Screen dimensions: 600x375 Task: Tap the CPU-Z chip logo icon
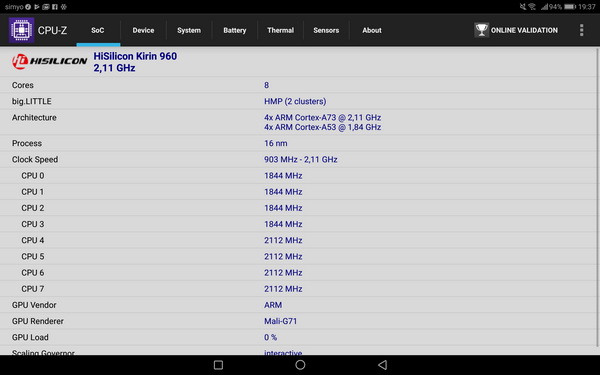(x=21, y=30)
